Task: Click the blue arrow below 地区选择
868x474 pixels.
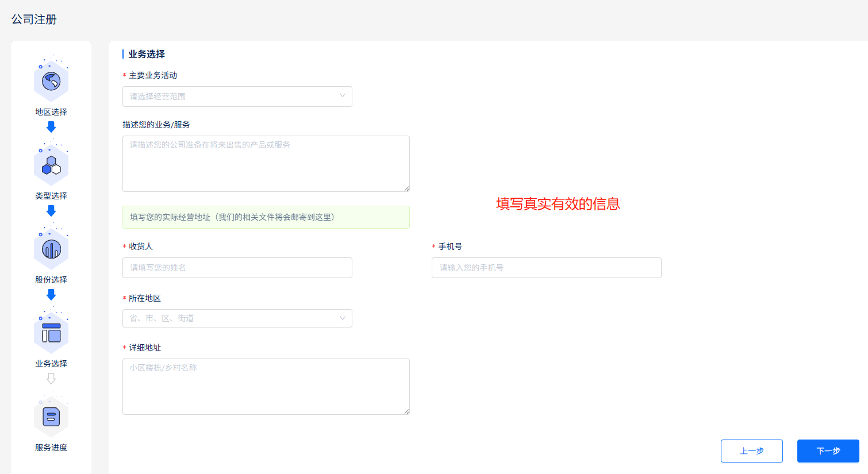Action: pyautogui.click(x=51, y=127)
